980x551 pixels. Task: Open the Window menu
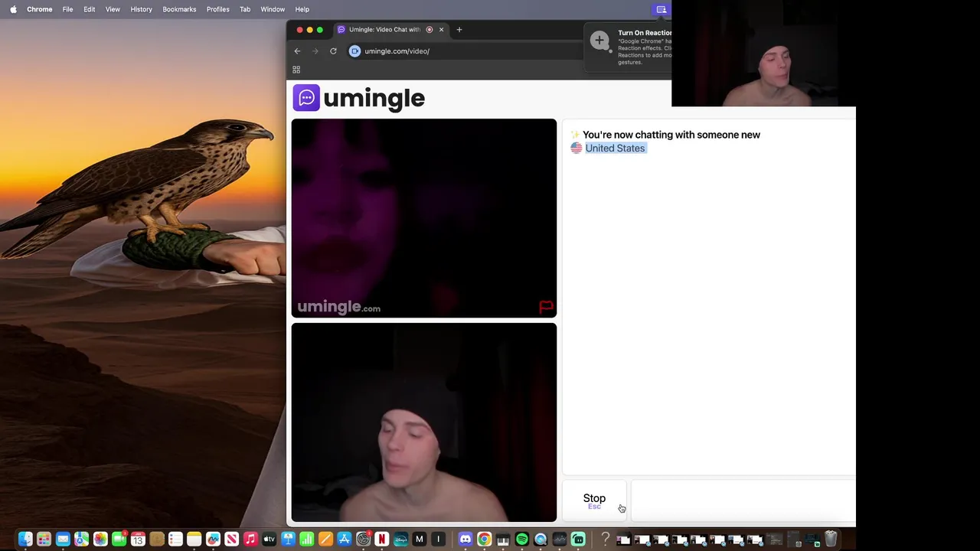tap(273, 9)
